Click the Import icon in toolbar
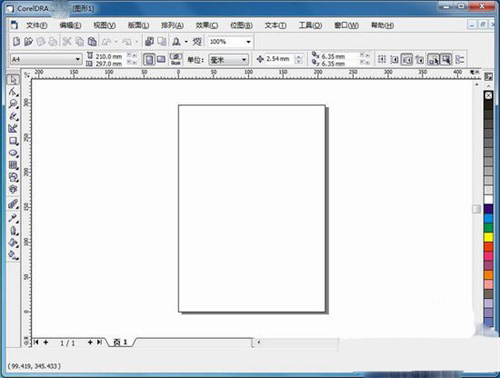 click(149, 42)
